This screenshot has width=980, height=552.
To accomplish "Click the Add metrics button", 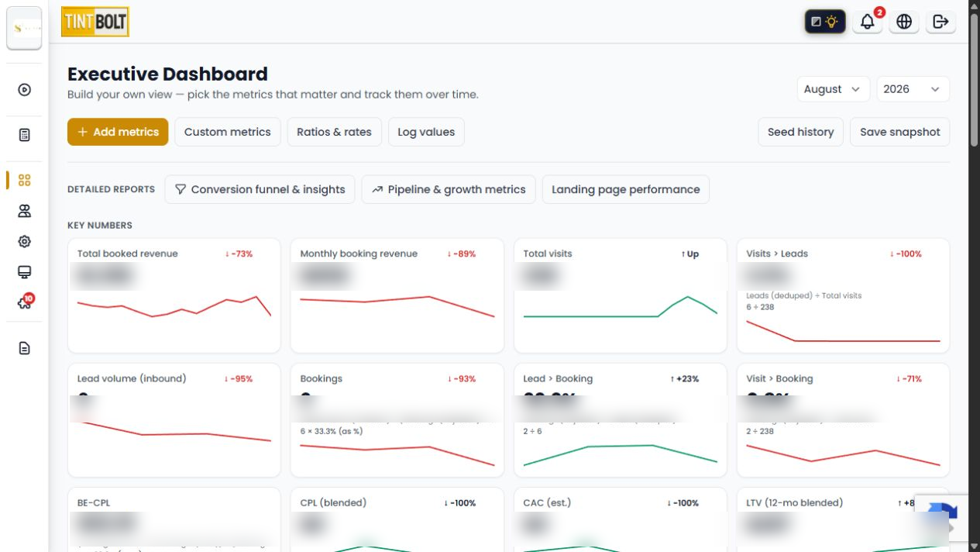I will [118, 132].
